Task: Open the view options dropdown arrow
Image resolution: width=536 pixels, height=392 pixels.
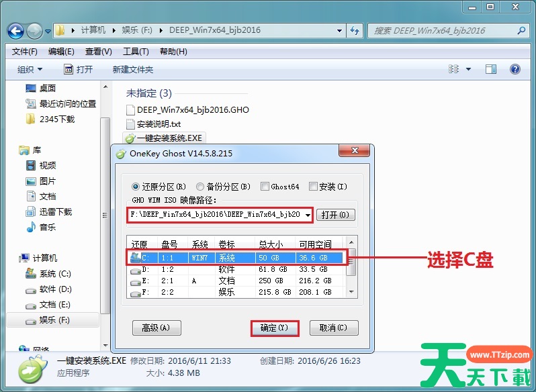Action: pyautogui.click(x=469, y=69)
